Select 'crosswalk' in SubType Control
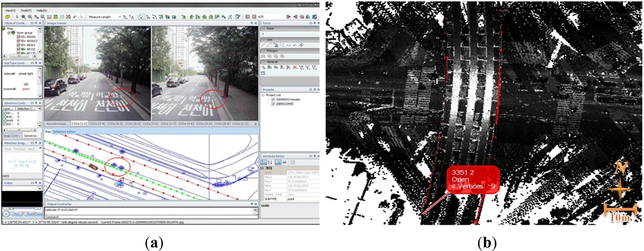Screen dimensions: 644x251 10,88
